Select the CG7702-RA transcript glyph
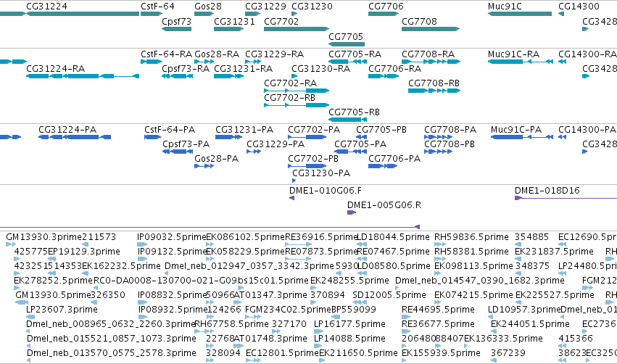The image size is (617, 364). (297, 91)
